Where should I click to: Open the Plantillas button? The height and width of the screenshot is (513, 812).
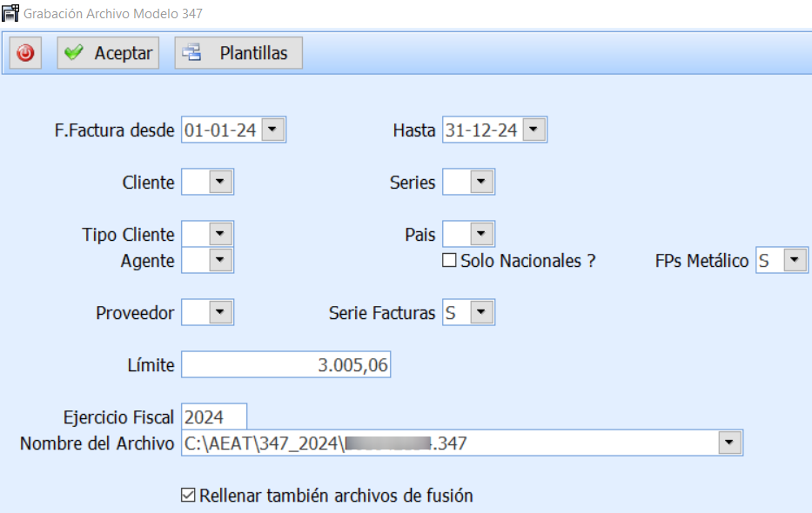pyautogui.click(x=238, y=53)
